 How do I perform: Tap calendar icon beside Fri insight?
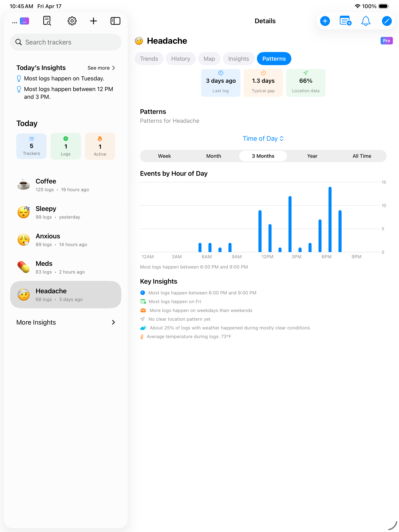tap(143, 301)
